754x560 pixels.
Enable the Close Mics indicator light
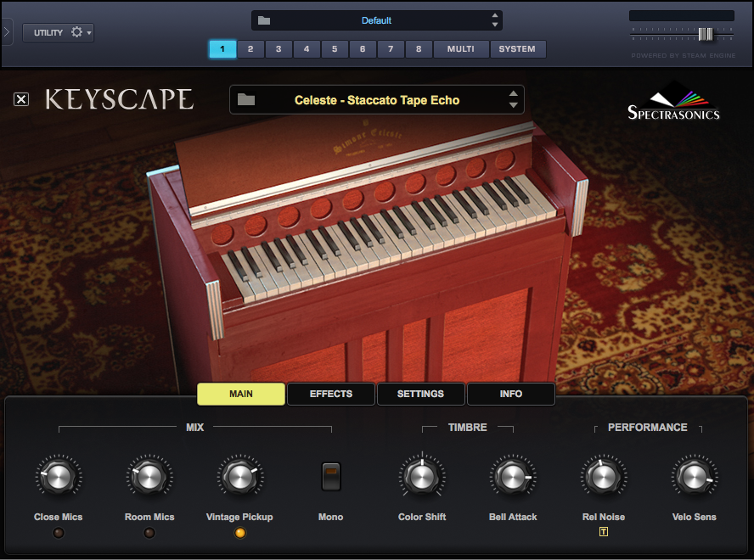point(59,533)
